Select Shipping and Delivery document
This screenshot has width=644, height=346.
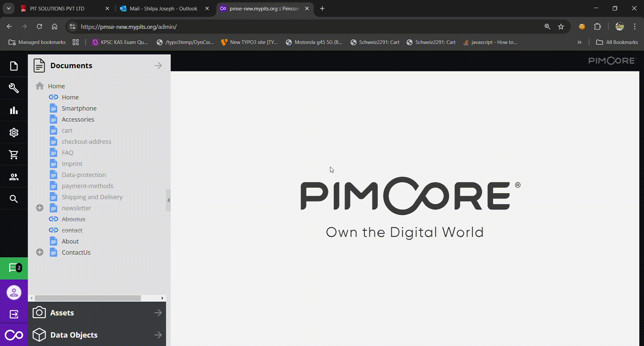click(x=92, y=197)
